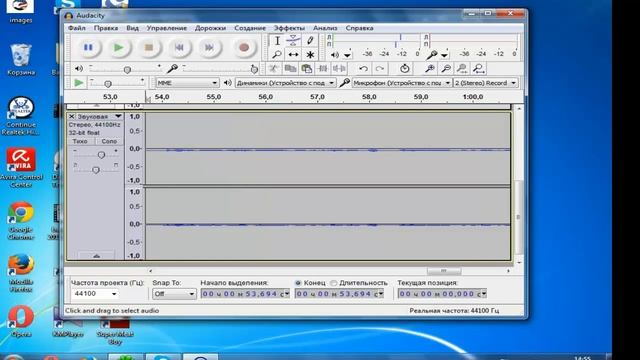Image resolution: width=640 pixels, height=360 pixels.
Task: Open the input meter microphone dropdown arrow
Action: (444, 55)
